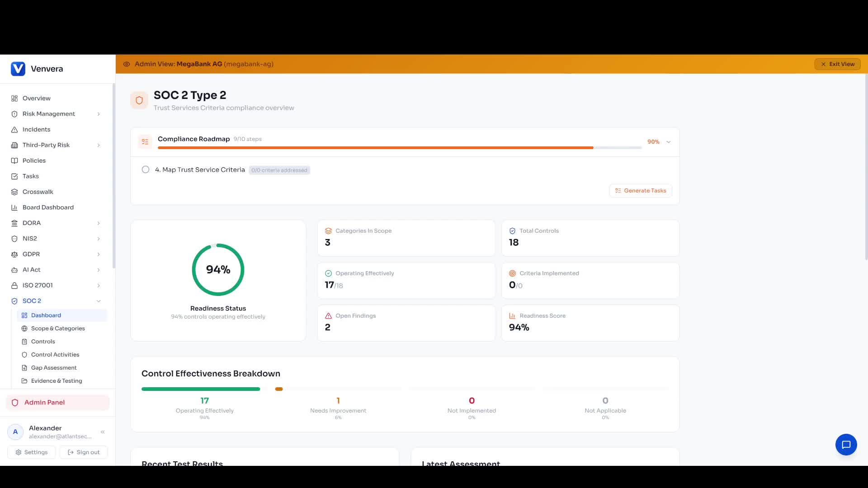This screenshot has width=868, height=488.
Task: Click the Compliance Roadmap progress bar
Action: 399,148
